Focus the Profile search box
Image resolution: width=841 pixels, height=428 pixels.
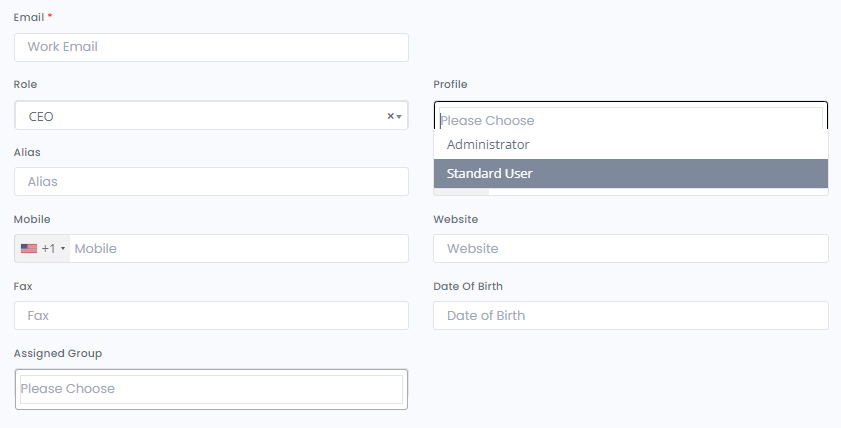(x=631, y=120)
